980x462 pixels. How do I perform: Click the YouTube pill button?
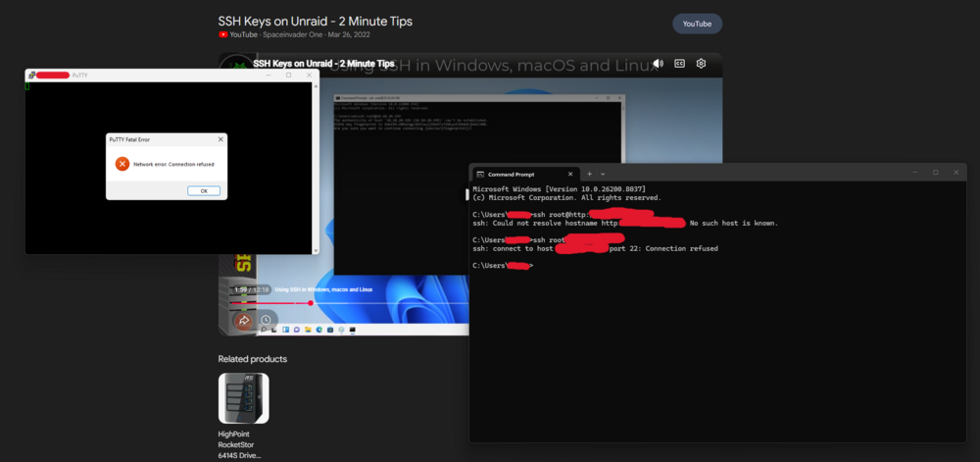pos(697,24)
